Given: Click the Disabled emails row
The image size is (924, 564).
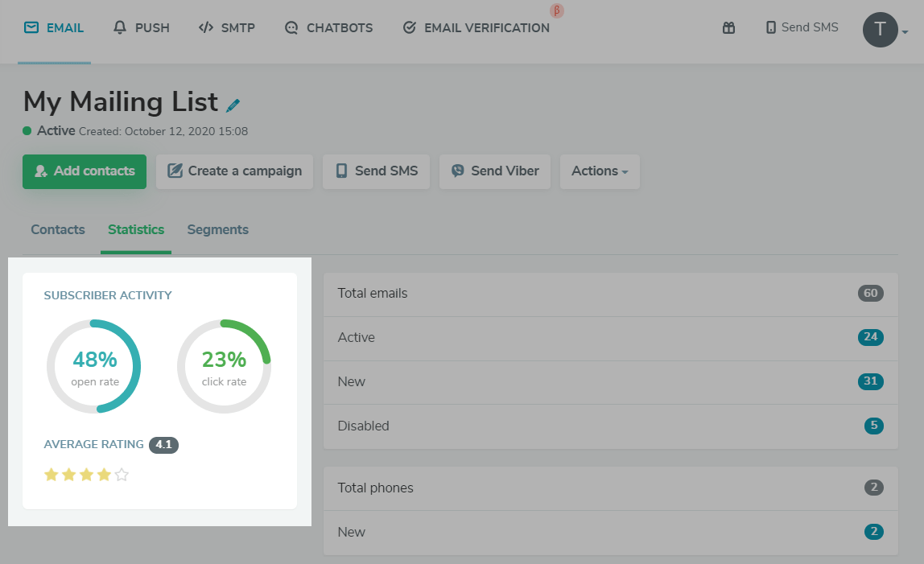Looking at the screenshot, I should 610,426.
